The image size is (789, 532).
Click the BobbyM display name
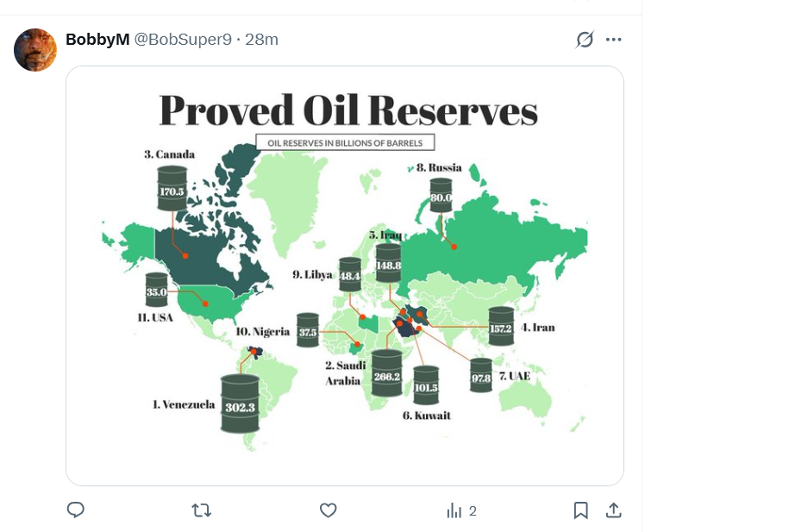(97, 40)
